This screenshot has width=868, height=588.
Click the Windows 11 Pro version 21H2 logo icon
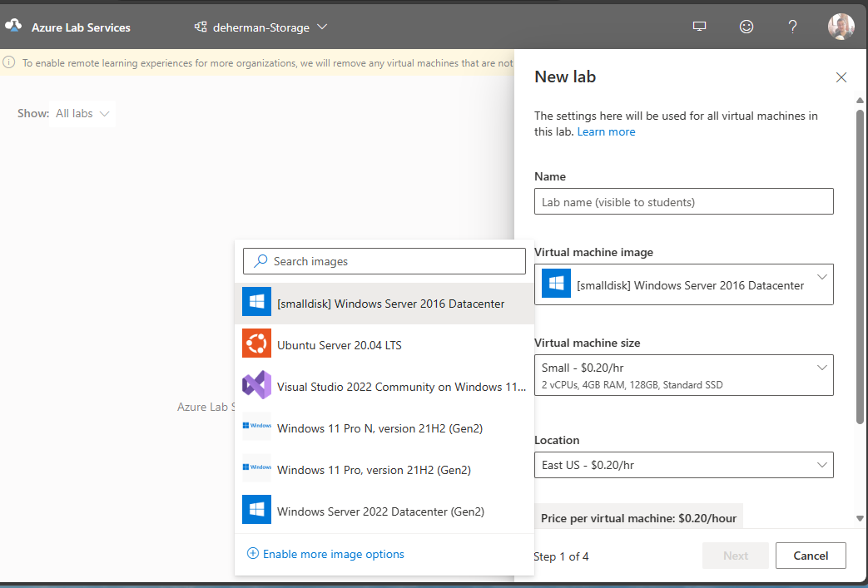(257, 467)
